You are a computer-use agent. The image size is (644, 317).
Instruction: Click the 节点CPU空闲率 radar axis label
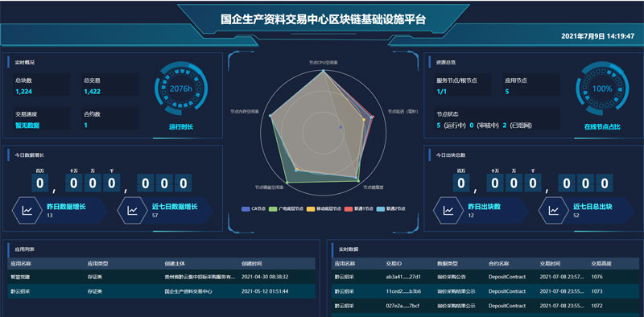point(324,64)
